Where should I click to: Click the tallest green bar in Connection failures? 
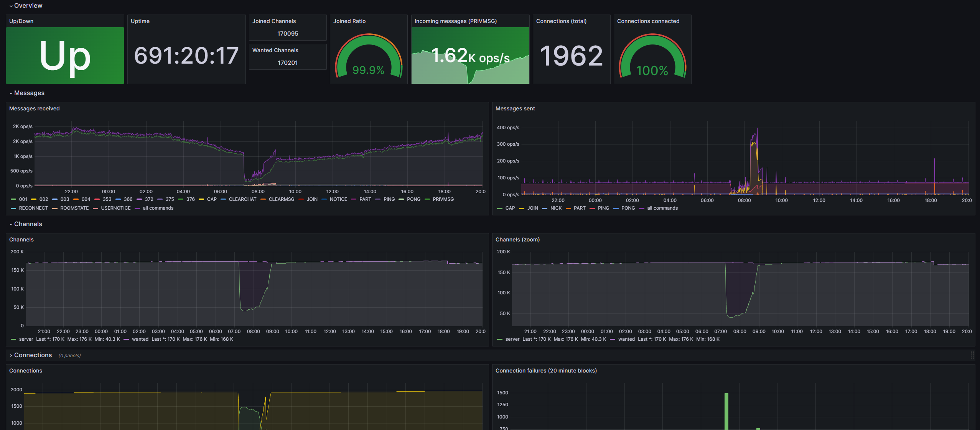click(726, 411)
